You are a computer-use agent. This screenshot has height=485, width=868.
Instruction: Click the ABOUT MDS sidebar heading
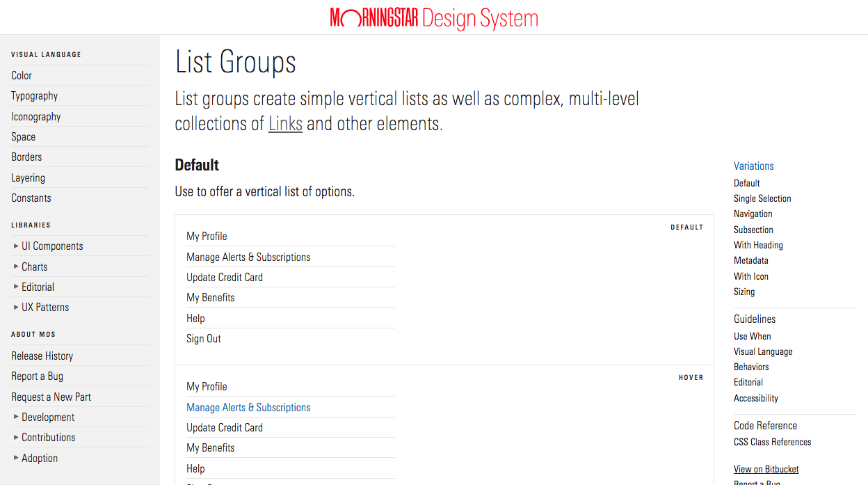(33, 334)
